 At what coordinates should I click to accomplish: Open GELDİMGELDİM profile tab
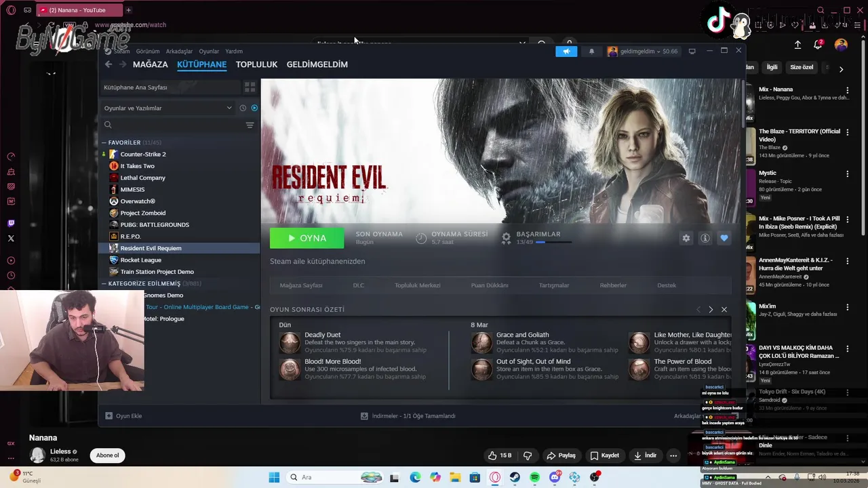[317, 64]
